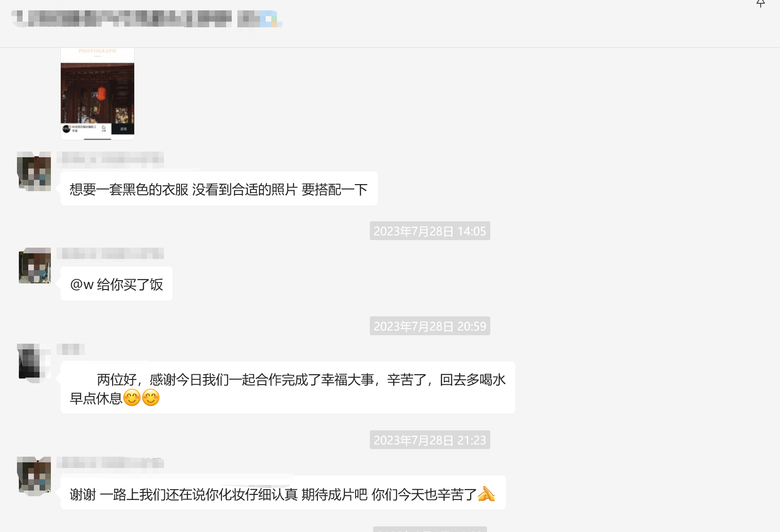The image size is (780, 532).
Task: Click the folded hands emoji in last message
Action: coord(487,494)
